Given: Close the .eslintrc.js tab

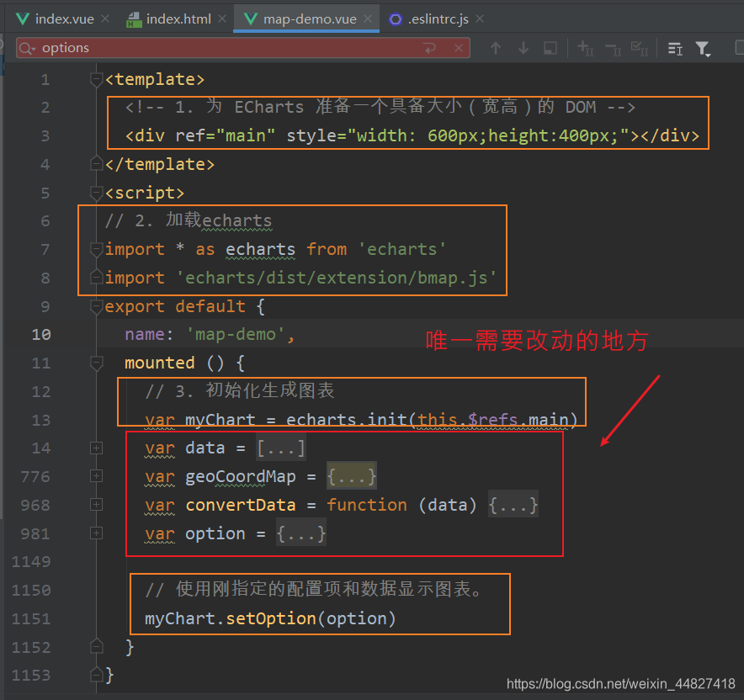Looking at the screenshot, I should (x=480, y=19).
